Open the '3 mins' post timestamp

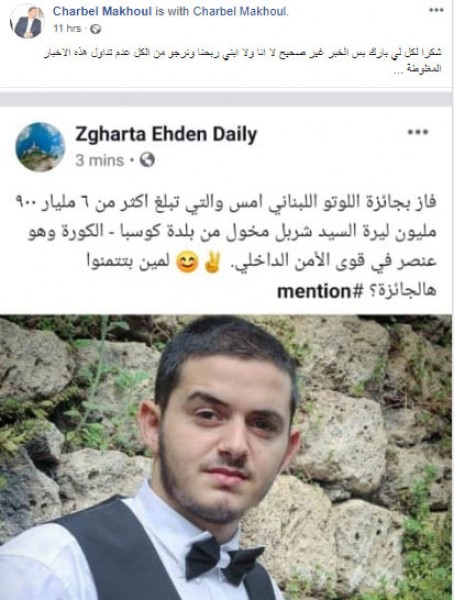pyautogui.click(x=100, y=160)
